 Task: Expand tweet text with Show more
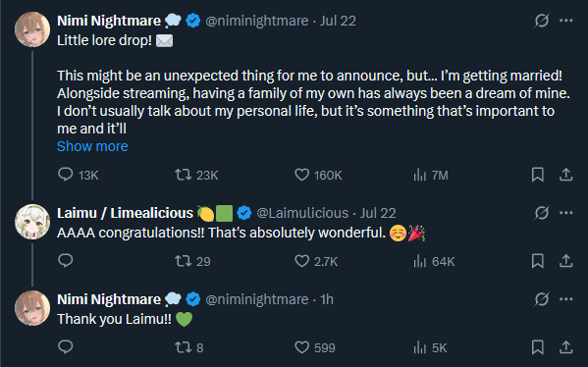point(92,146)
